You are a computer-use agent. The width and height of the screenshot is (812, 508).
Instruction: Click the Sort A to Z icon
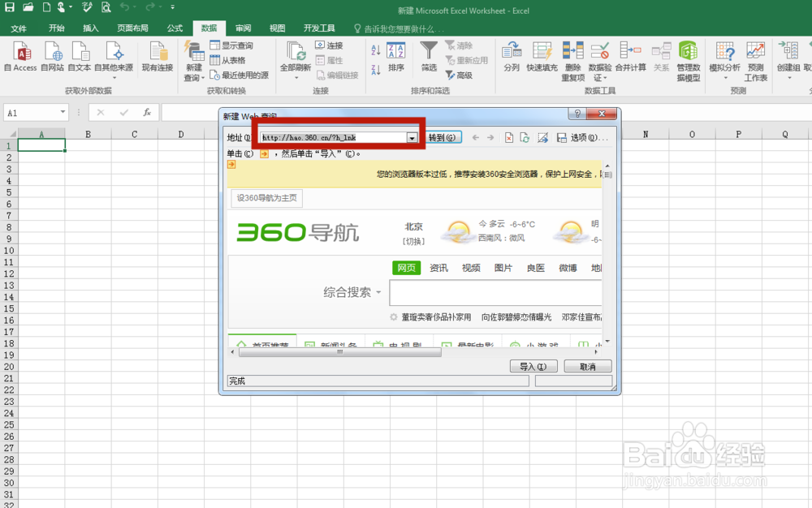pos(376,50)
